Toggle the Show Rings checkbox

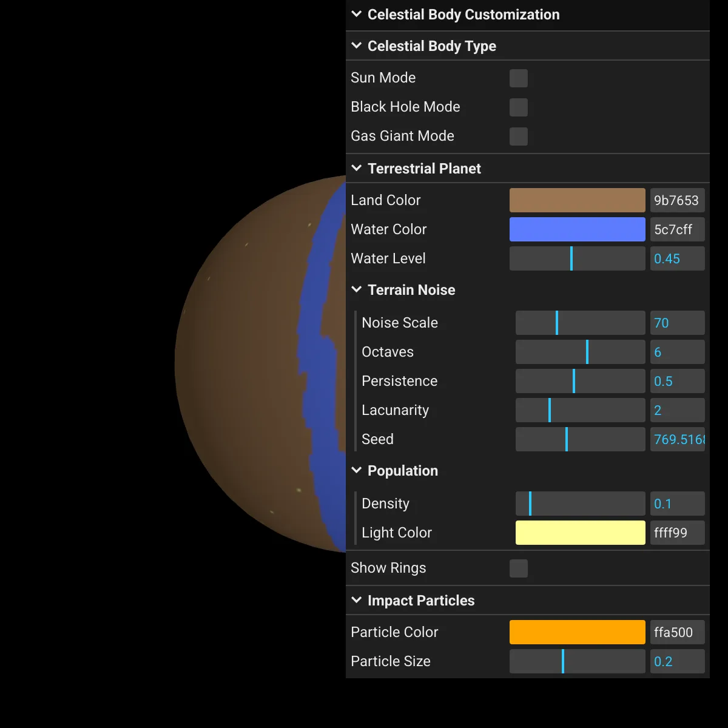tap(519, 568)
